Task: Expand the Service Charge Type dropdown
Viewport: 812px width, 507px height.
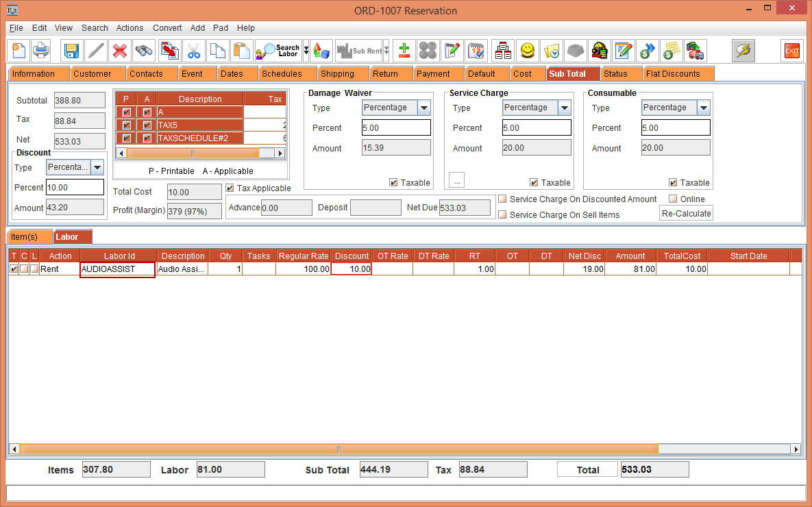Action: click(564, 108)
